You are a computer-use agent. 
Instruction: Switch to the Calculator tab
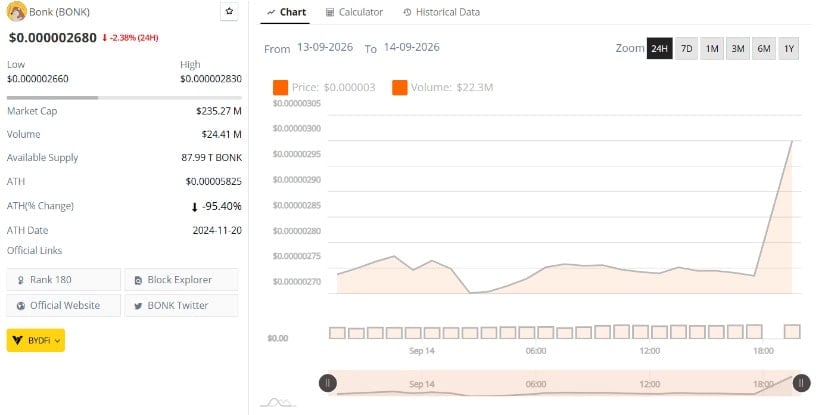355,12
